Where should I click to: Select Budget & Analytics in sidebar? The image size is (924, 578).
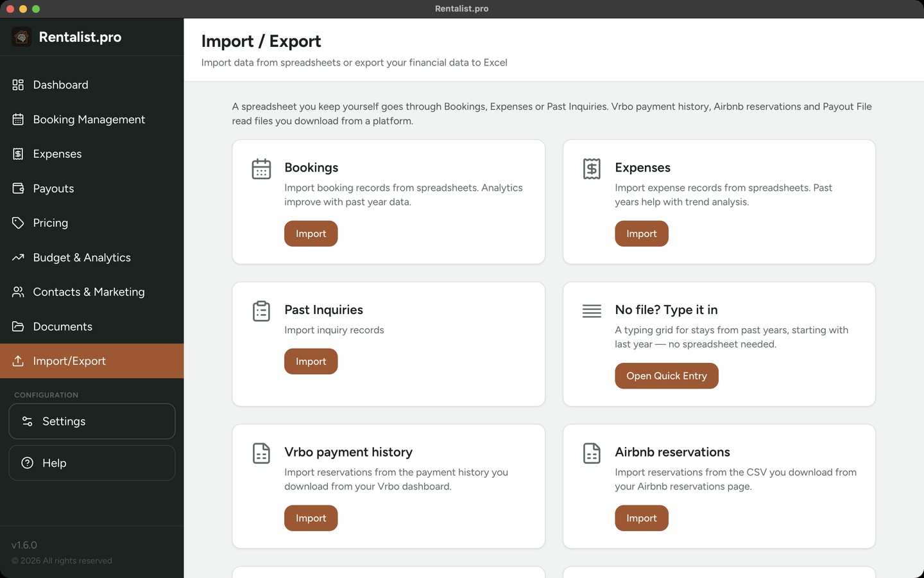tap(92, 258)
